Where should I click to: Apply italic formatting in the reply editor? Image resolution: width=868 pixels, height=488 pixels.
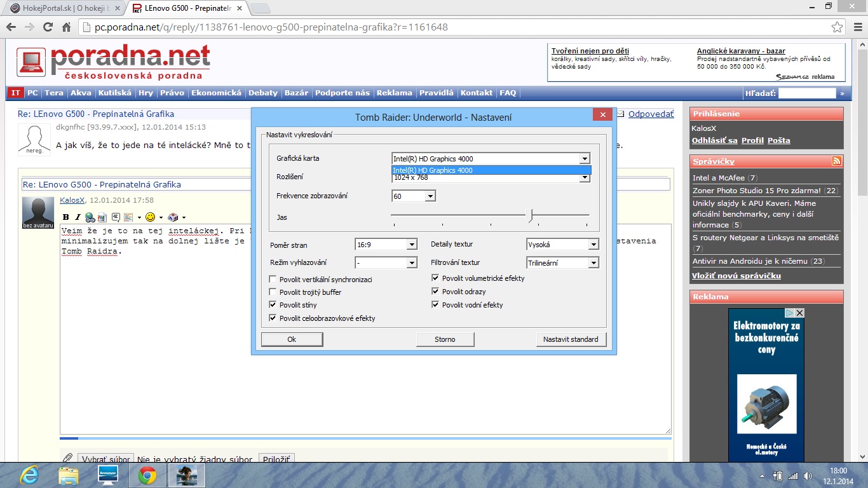(78, 217)
